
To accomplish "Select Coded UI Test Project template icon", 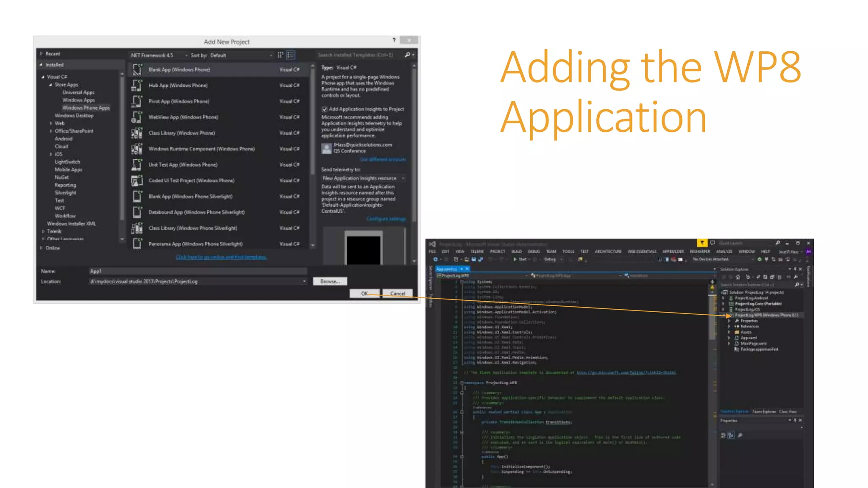I will pos(136,180).
